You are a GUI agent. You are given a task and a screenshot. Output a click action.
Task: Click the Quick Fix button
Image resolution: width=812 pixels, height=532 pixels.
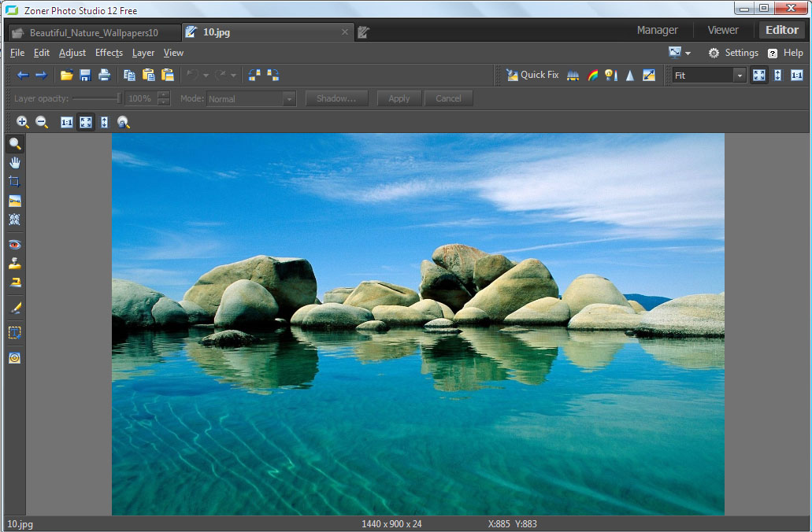click(532, 75)
